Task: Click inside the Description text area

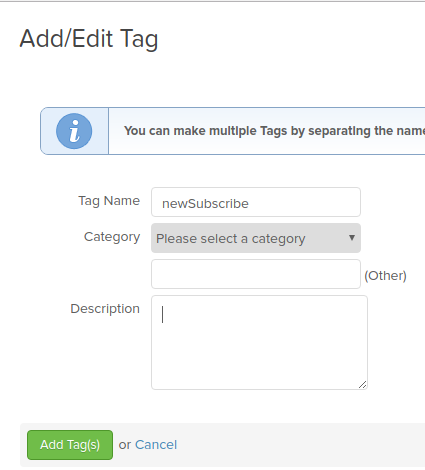Action: pyautogui.click(x=259, y=342)
